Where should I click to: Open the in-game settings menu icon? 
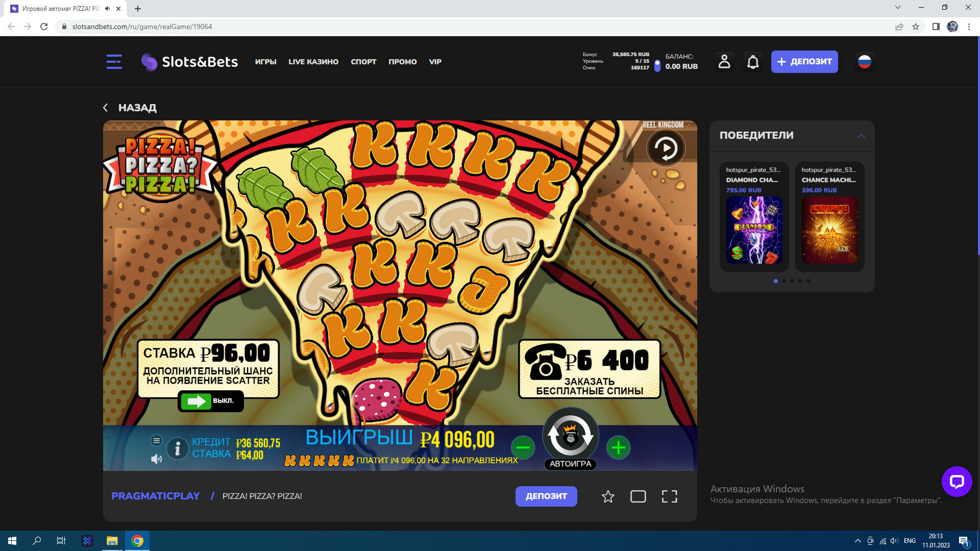pyautogui.click(x=156, y=440)
